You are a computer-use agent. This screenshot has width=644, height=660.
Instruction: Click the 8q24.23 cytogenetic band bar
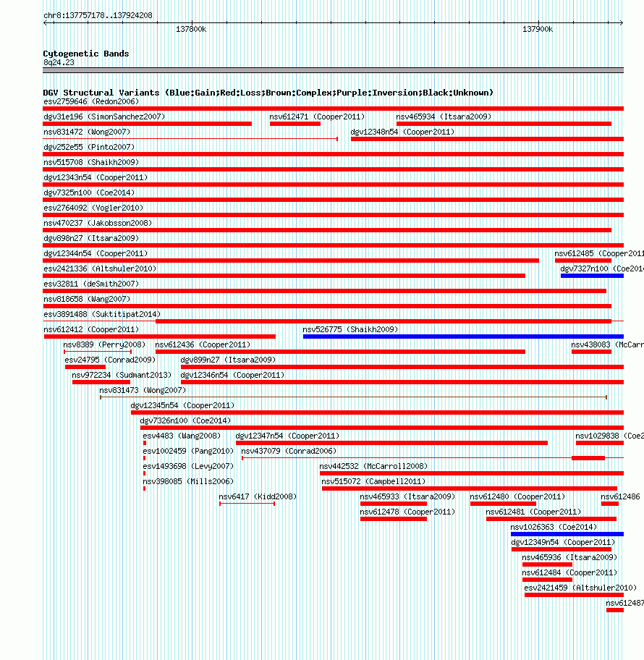333,70
